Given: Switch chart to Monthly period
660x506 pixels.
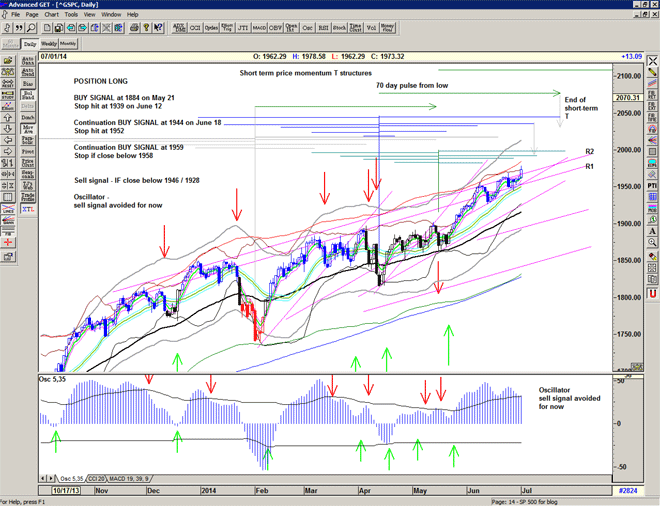Looking at the screenshot, I should coord(69,45).
